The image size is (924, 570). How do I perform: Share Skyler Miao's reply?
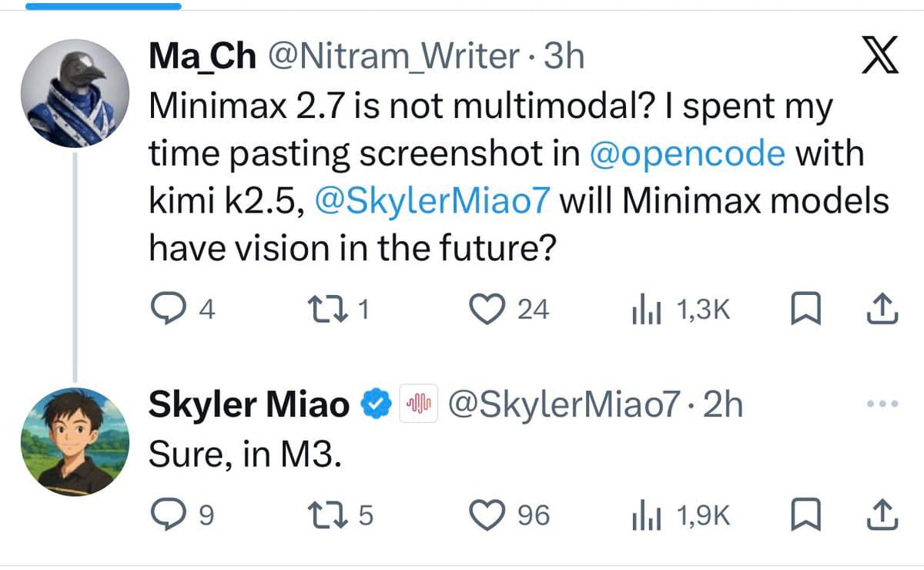tap(882, 513)
